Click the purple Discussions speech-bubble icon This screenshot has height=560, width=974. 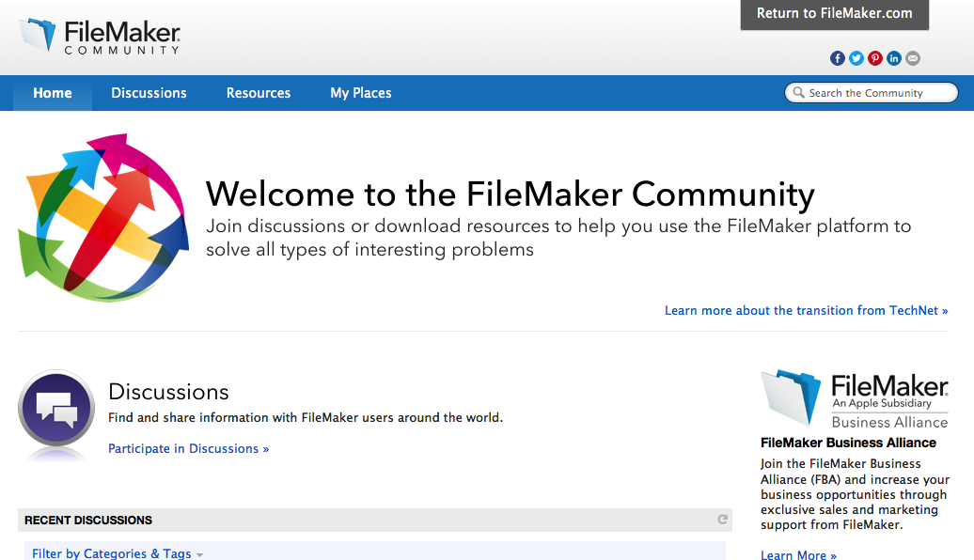[x=56, y=409]
